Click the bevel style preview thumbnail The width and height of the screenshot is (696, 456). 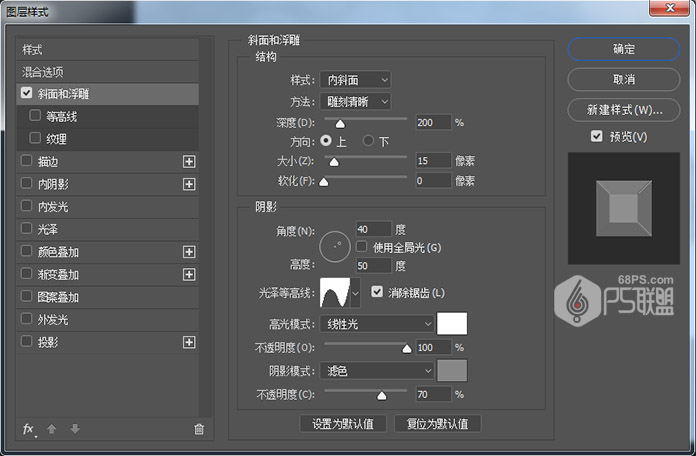pyautogui.click(x=624, y=208)
